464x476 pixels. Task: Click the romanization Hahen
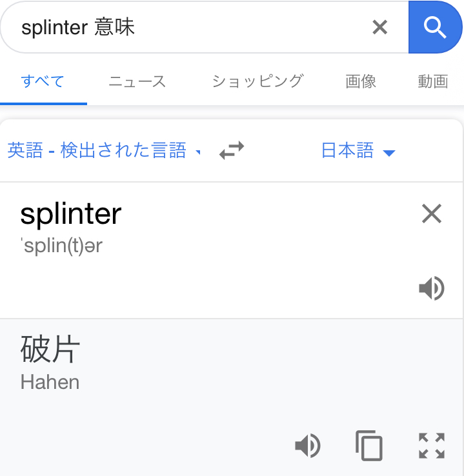50,382
